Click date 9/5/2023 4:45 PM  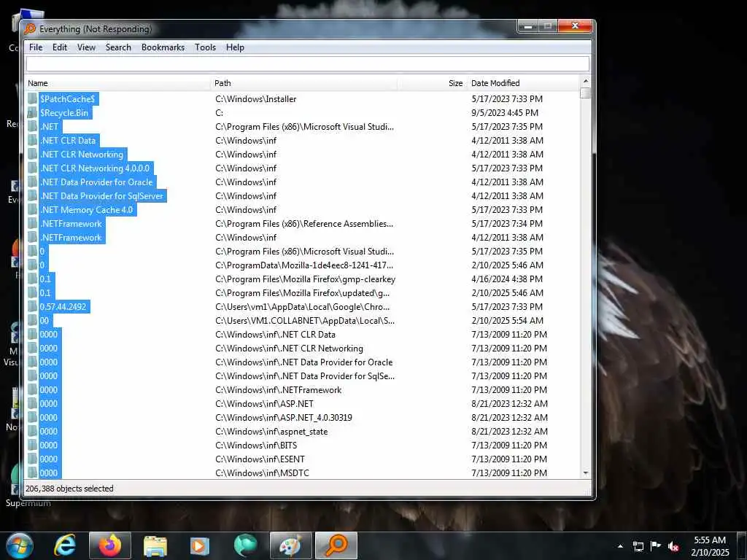[505, 113]
